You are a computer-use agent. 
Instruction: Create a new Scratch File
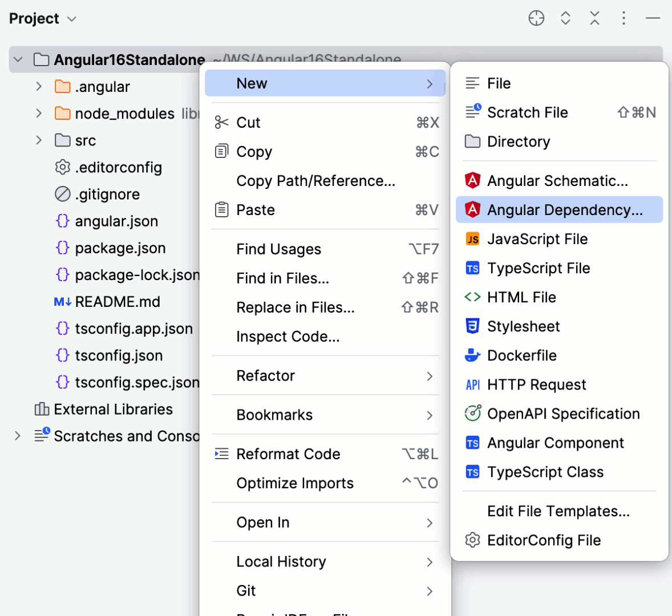tap(528, 112)
